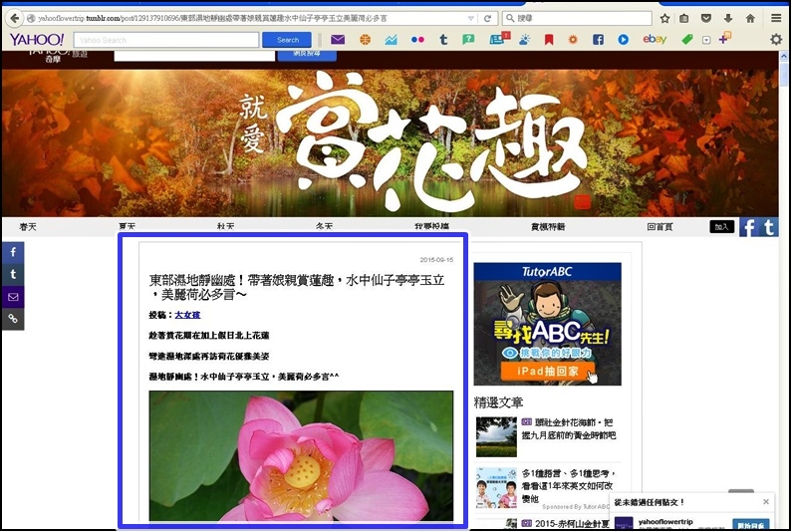Click the blue follow button in yahooflowertrip popup
The width and height of the screenshot is (791, 532).
[x=750, y=525]
